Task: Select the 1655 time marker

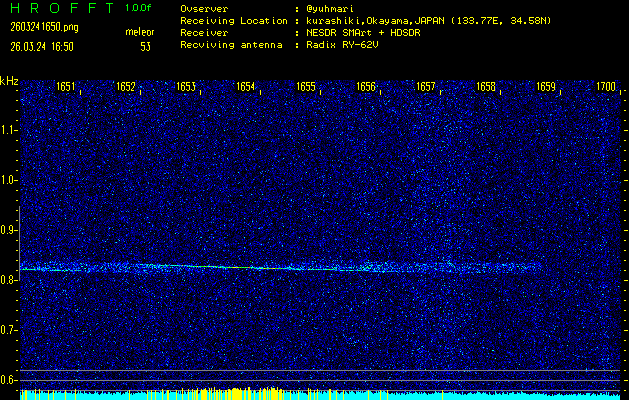Action: 306,87
